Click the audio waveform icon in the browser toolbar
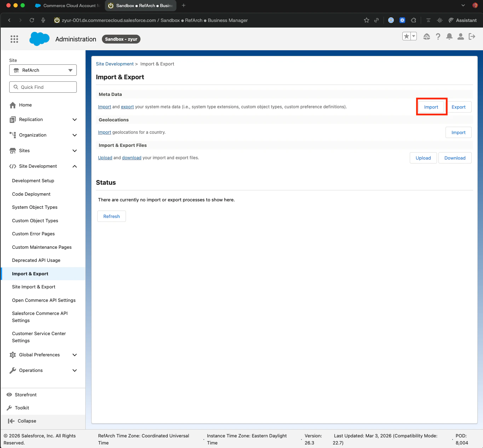Screen dimensions: 483x448 point(440,20)
